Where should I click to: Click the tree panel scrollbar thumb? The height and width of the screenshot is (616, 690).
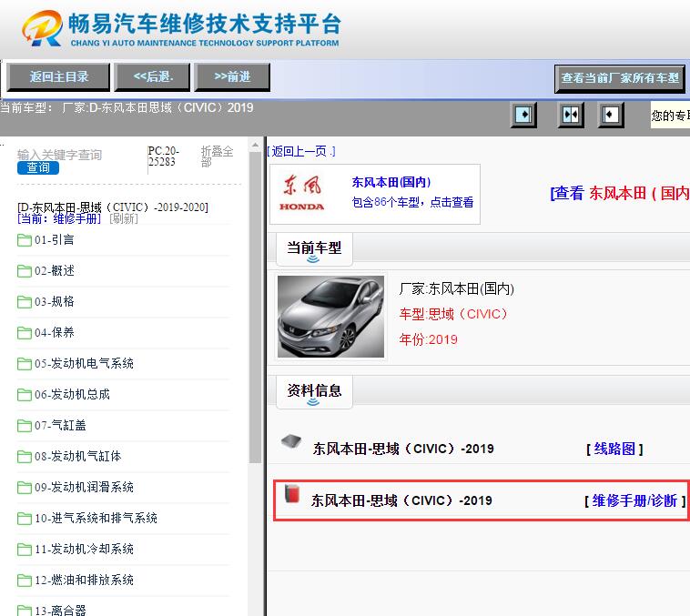tap(255, 308)
